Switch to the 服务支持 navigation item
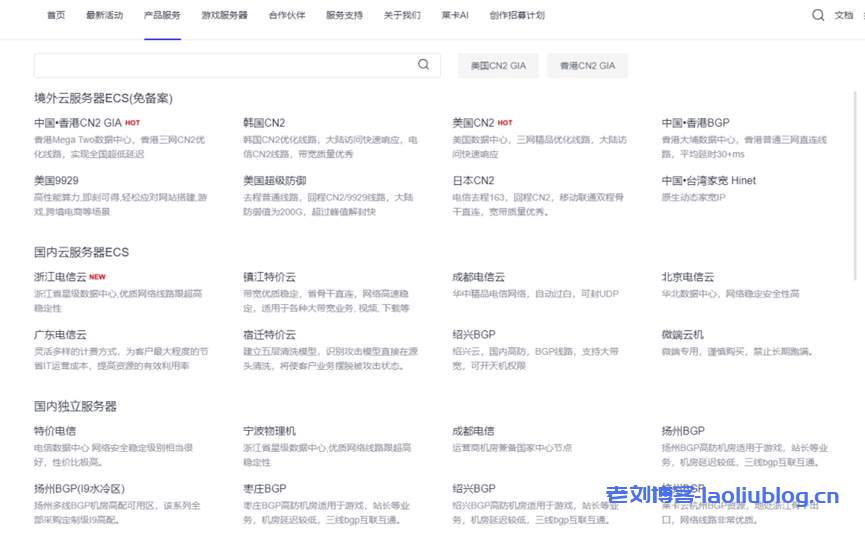865x533 pixels. point(344,16)
